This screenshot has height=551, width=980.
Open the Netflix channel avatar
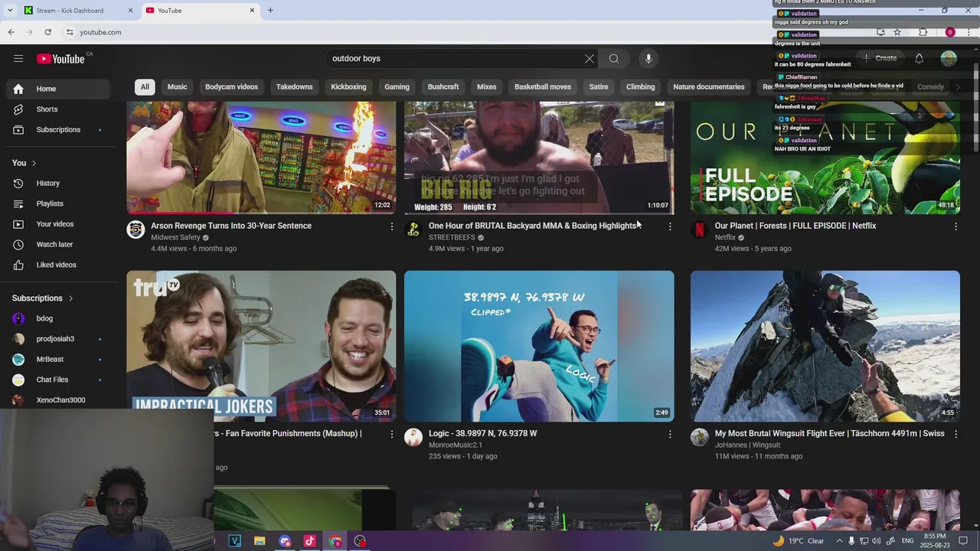coord(700,230)
